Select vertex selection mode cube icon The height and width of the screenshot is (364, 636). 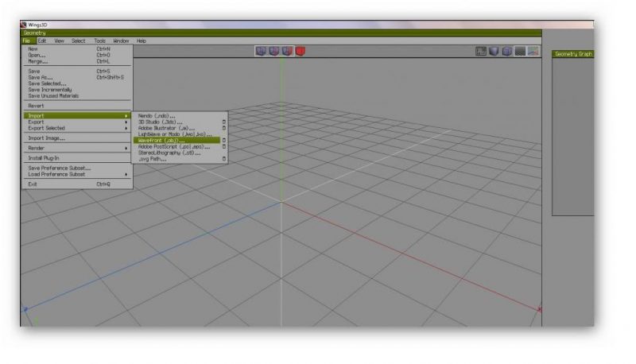pos(260,52)
